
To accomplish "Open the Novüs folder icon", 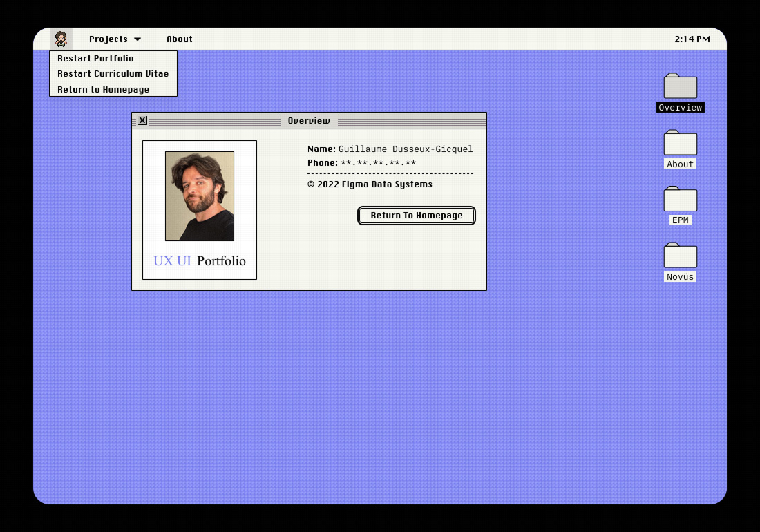I will tap(679, 255).
